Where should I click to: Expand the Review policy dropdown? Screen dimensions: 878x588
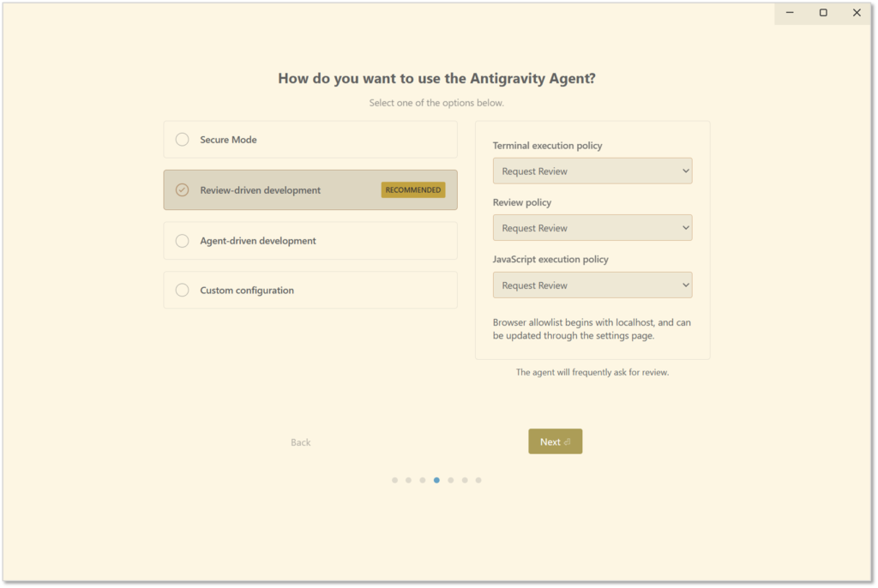coord(592,228)
